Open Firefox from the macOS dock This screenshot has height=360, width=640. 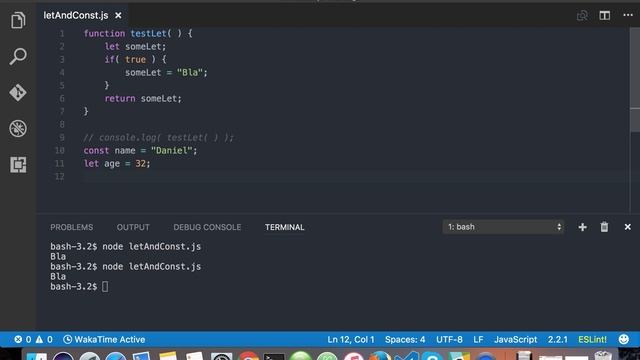380,356
